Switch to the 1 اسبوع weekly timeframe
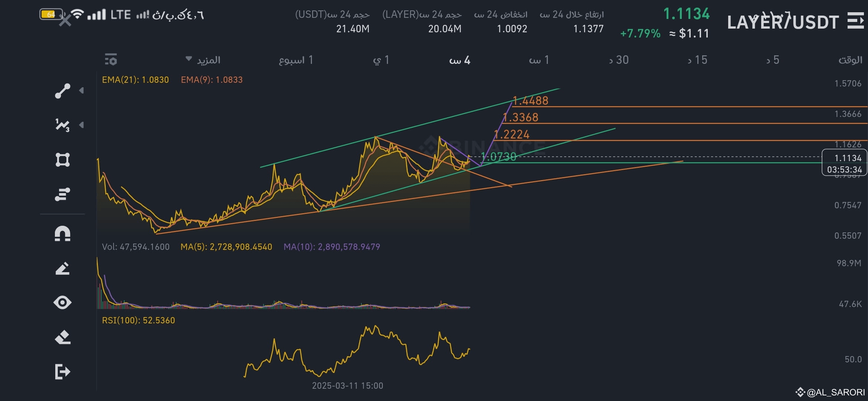 click(296, 60)
